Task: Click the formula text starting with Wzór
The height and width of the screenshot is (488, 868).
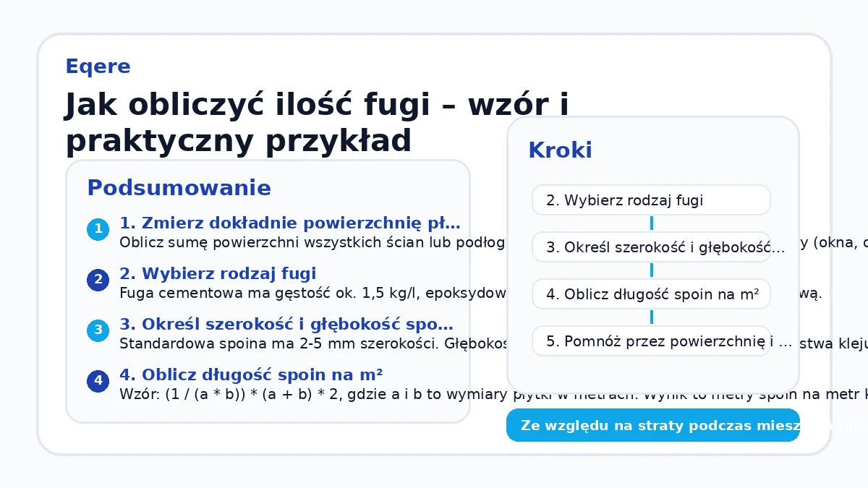Action: click(493, 395)
